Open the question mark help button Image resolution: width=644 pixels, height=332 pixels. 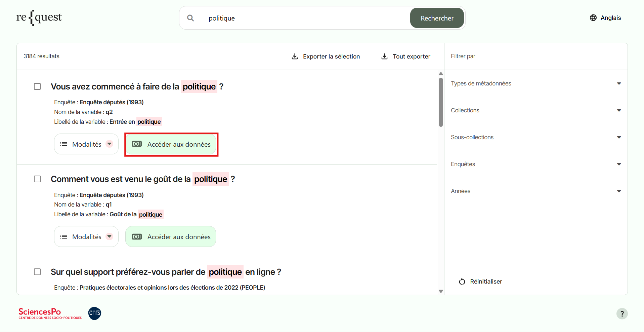(622, 313)
